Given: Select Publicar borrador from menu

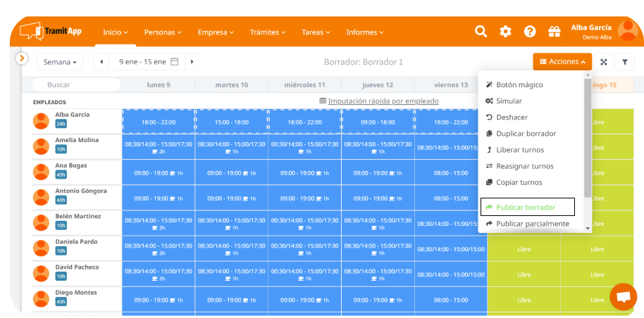Looking at the screenshot, I should click(526, 208).
